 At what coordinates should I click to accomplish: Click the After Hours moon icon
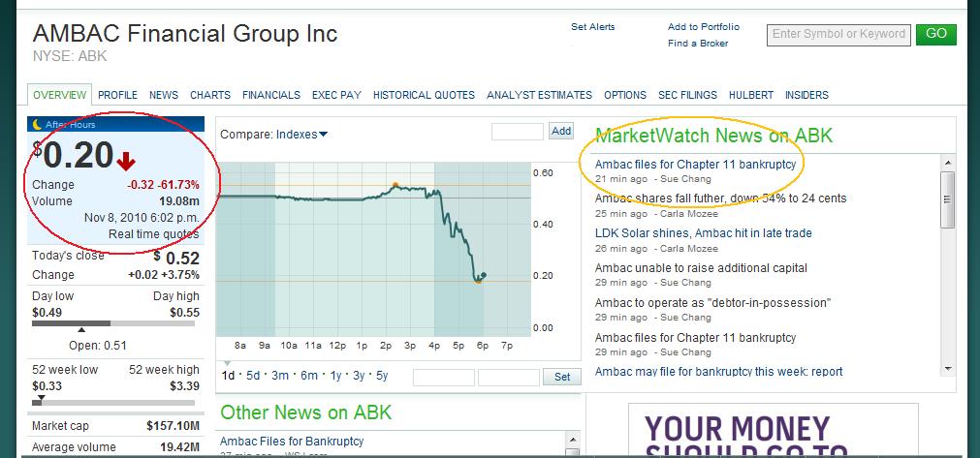[38, 124]
